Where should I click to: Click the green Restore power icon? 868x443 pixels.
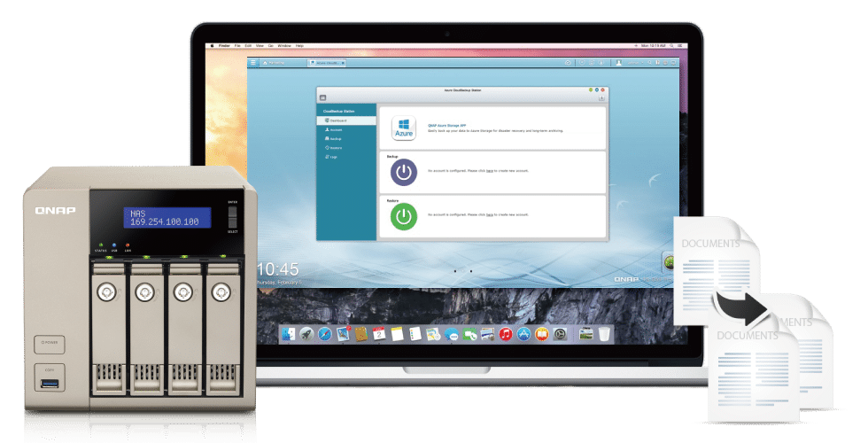click(x=404, y=216)
